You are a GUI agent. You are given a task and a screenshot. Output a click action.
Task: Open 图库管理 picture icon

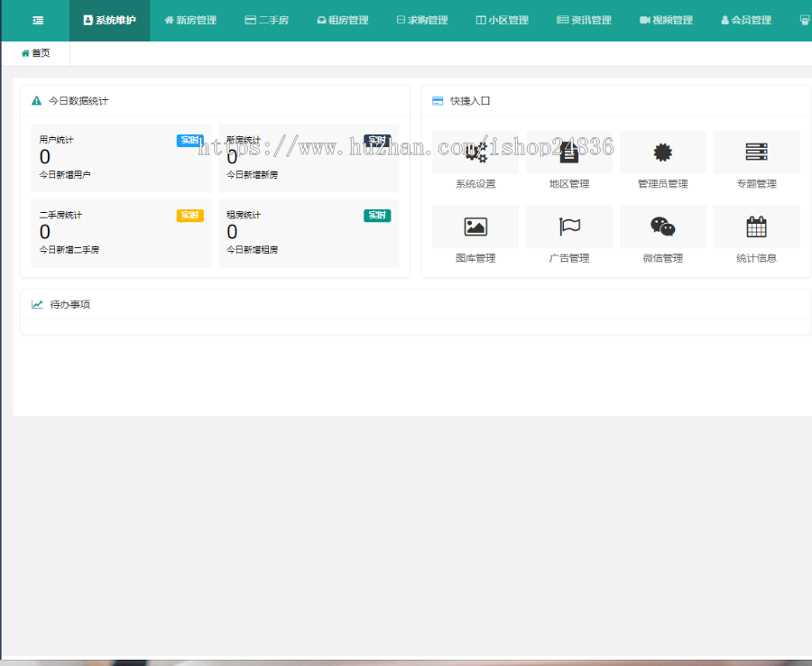(x=475, y=227)
